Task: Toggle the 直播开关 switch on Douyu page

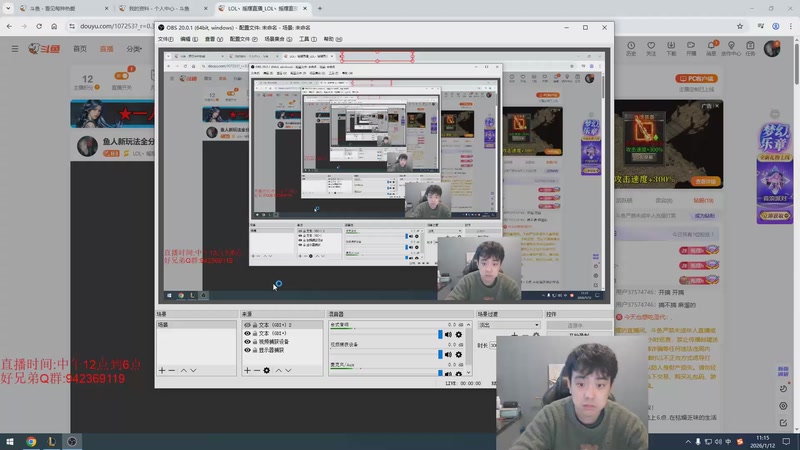Action: click(121, 76)
